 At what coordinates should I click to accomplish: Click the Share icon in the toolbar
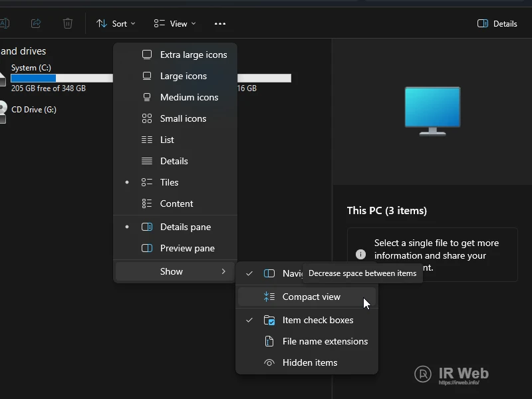click(x=36, y=23)
